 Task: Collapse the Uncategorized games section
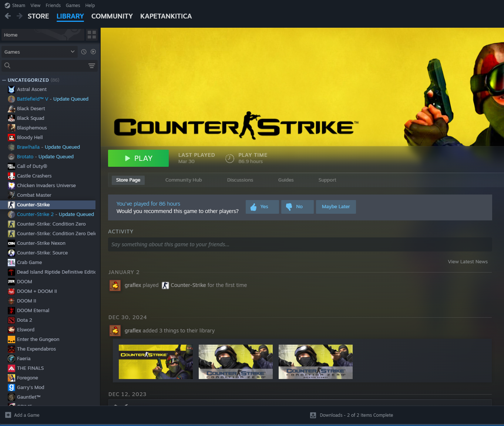4,80
